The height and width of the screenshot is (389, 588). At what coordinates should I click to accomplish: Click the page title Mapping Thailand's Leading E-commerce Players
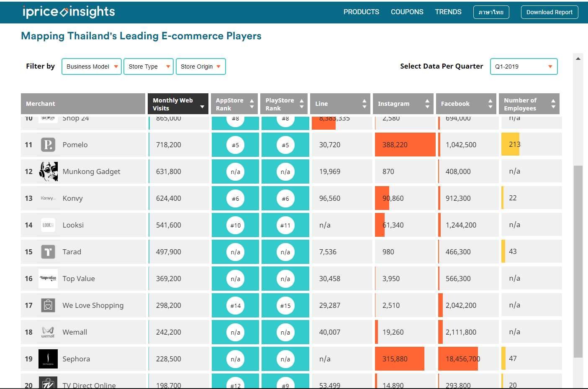click(x=141, y=36)
